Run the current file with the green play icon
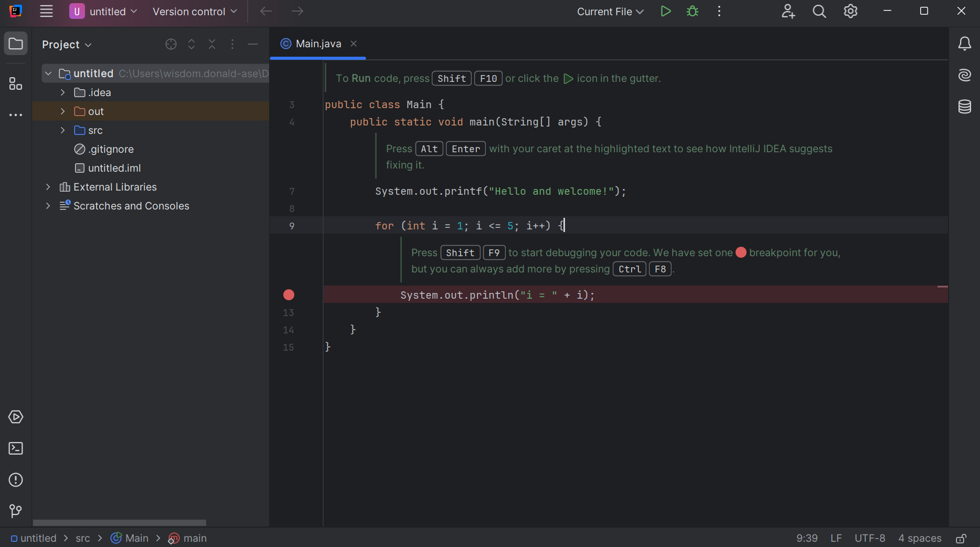The image size is (980, 547). click(x=666, y=12)
